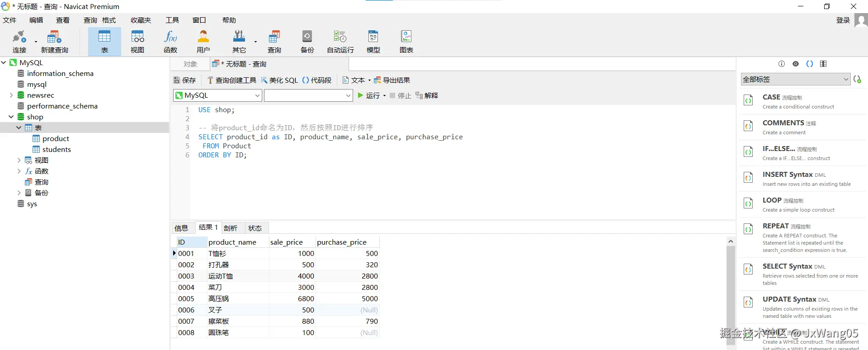The width and height of the screenshot is (868, 350).
Task: Open the 备份 backup toolbar icon
Action: (307, 42)
